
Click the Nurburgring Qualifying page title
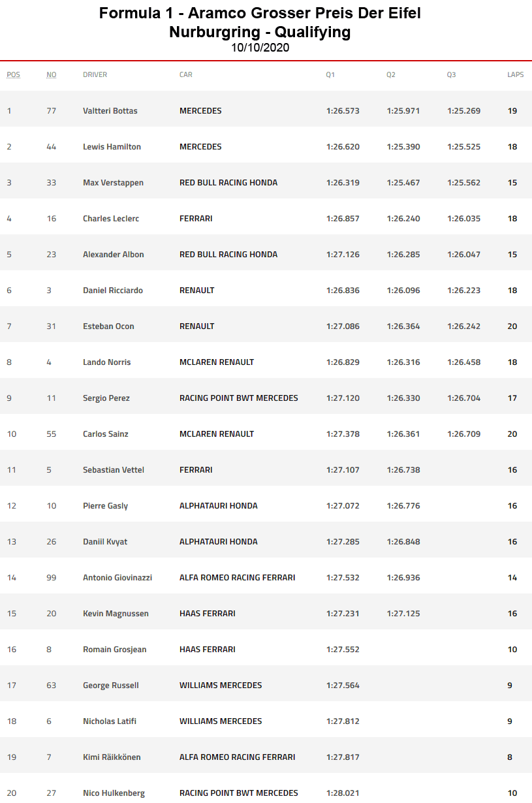coord(260,32)
